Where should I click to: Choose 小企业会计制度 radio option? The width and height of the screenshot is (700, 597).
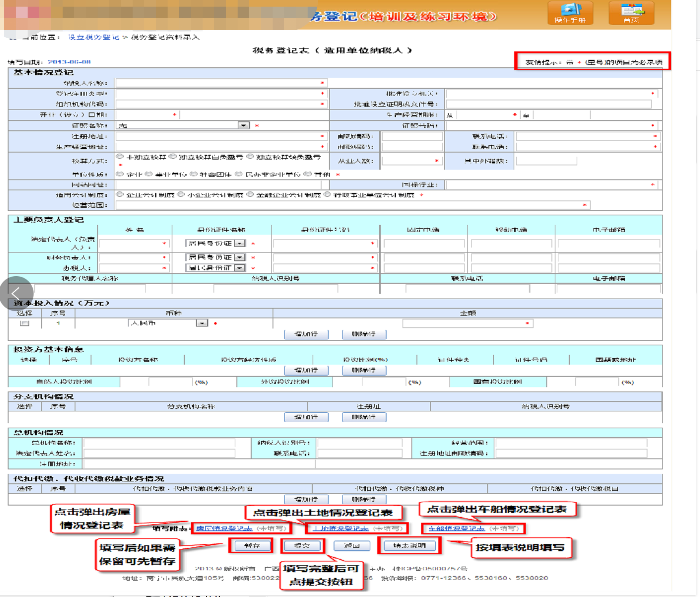pyautogui.click(x=181, y=195)
